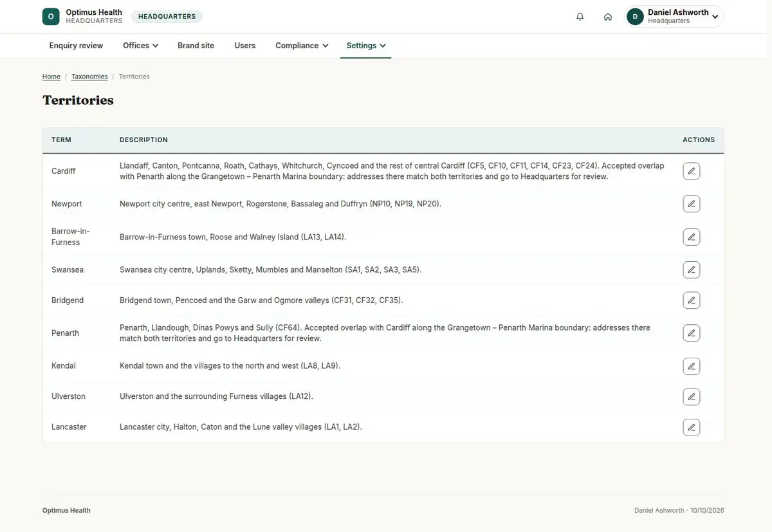Click the Term column header

pos(61,140)
